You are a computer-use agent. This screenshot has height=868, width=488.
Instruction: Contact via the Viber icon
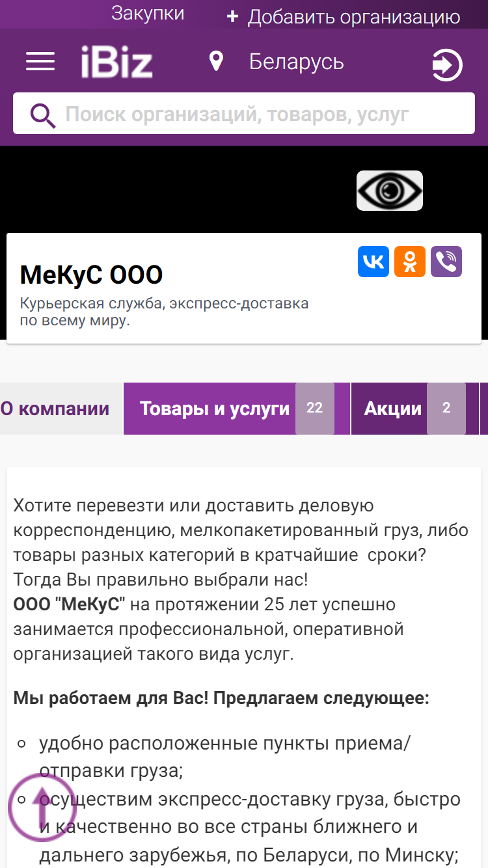tap(446, 262)
